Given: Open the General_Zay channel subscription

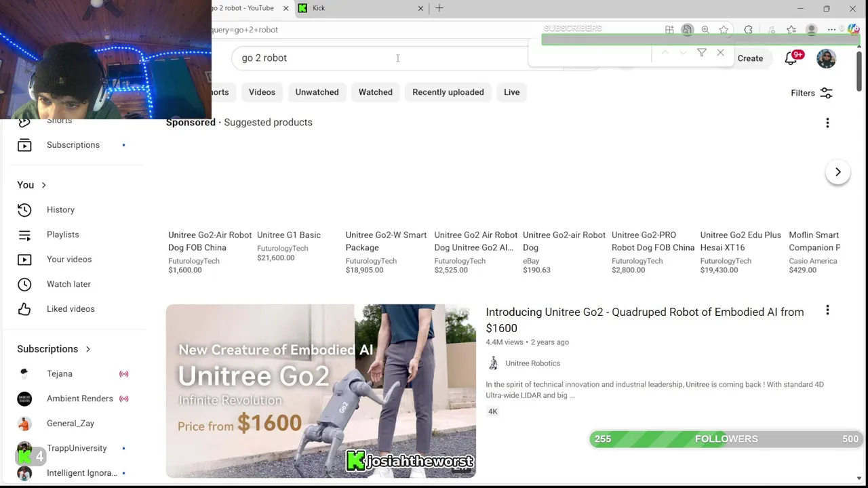Looking at the screenshot, I should [x=73, y=424].
